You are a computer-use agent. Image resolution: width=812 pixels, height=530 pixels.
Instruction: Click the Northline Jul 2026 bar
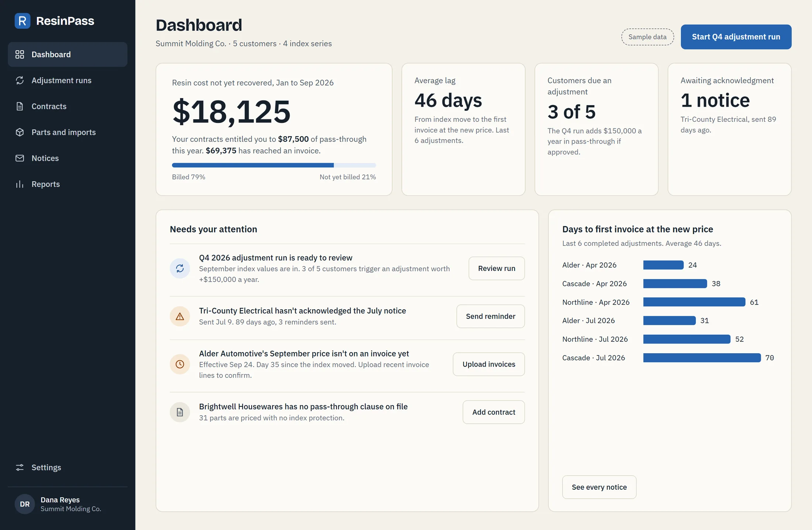687,339
